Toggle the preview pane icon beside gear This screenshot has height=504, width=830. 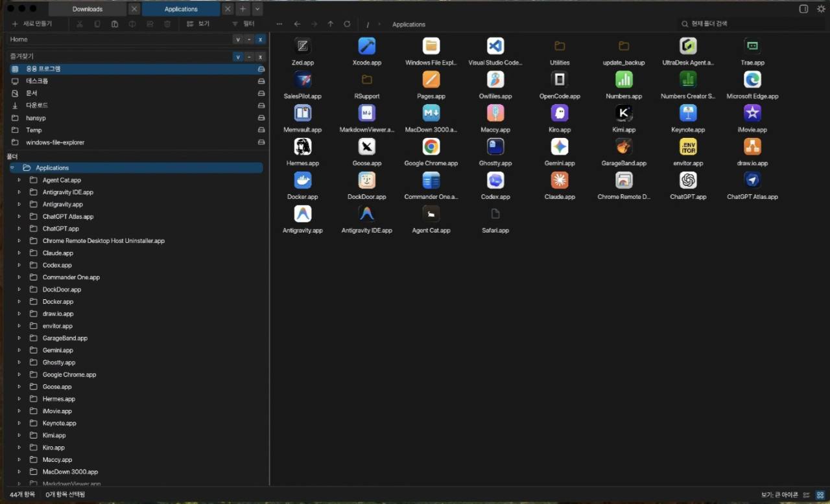pyautogui.click(x=803, y=9)
